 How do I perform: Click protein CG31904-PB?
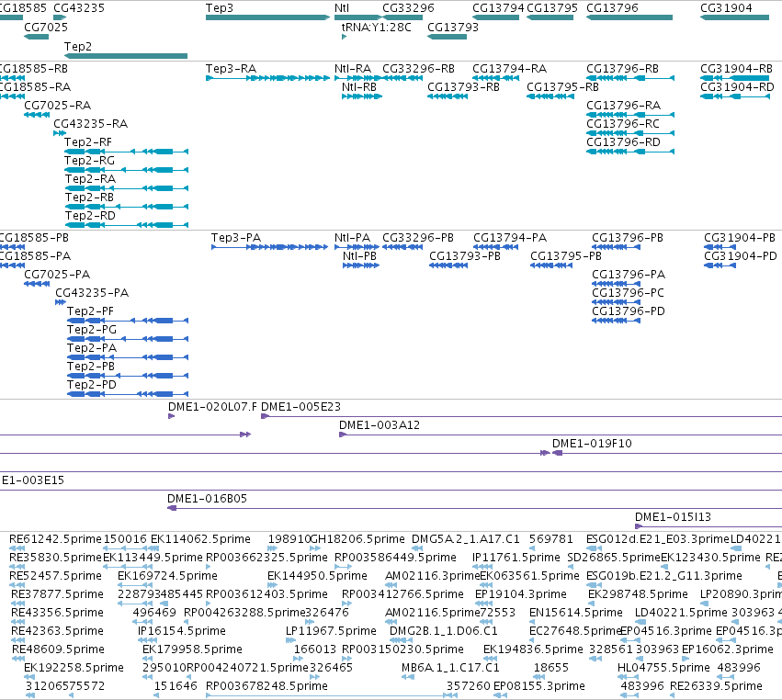(740, 238)
